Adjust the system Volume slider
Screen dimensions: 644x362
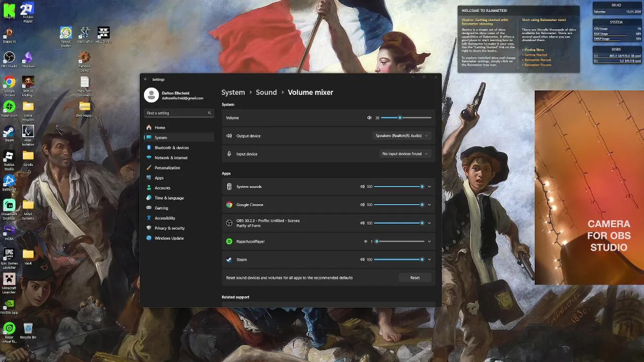[x=406, y=118]
